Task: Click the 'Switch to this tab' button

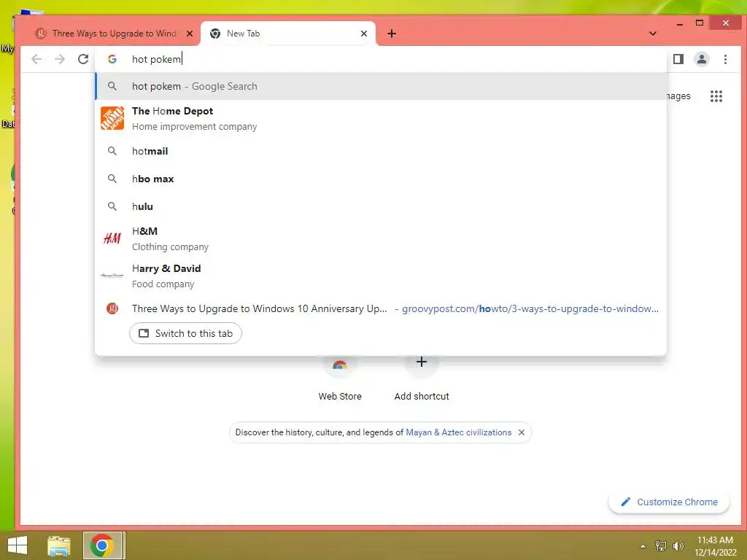Action: [x=185, y=333]
